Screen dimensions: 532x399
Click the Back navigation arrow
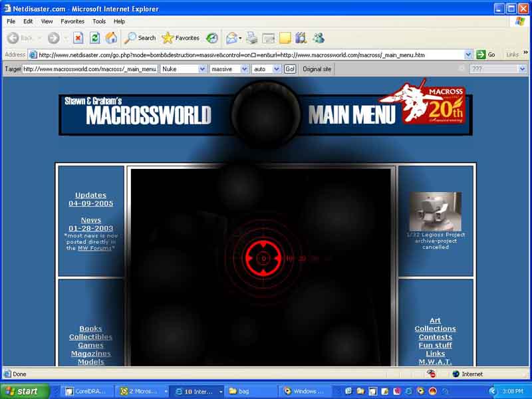(13, 38)
